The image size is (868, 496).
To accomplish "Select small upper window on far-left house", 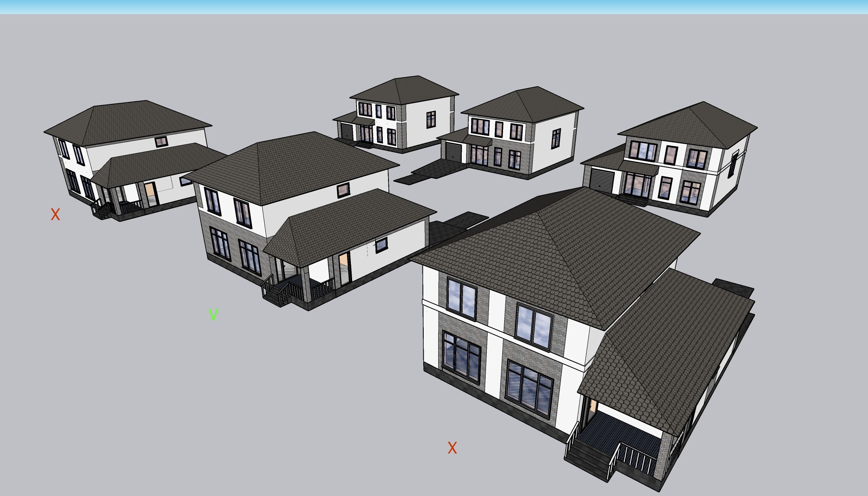I will click(x=161, y=142).
